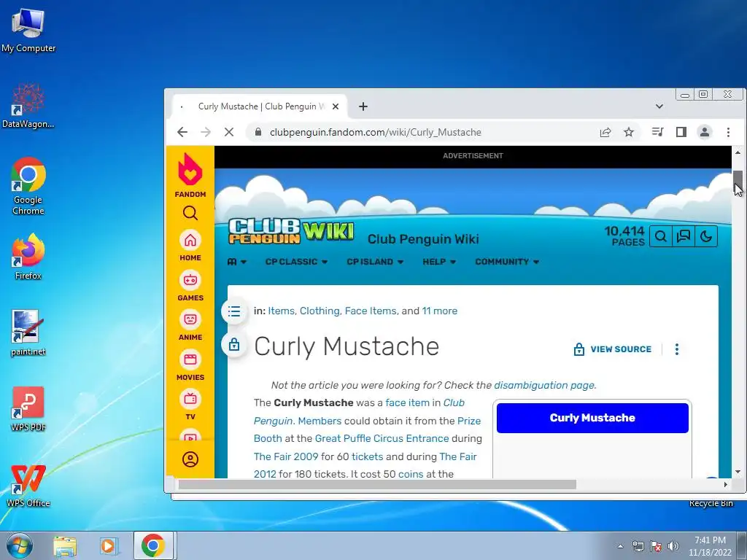Screen dimensions: 747x560
Task: Click the scroll right arrow
Action: [x=726, y=485]
